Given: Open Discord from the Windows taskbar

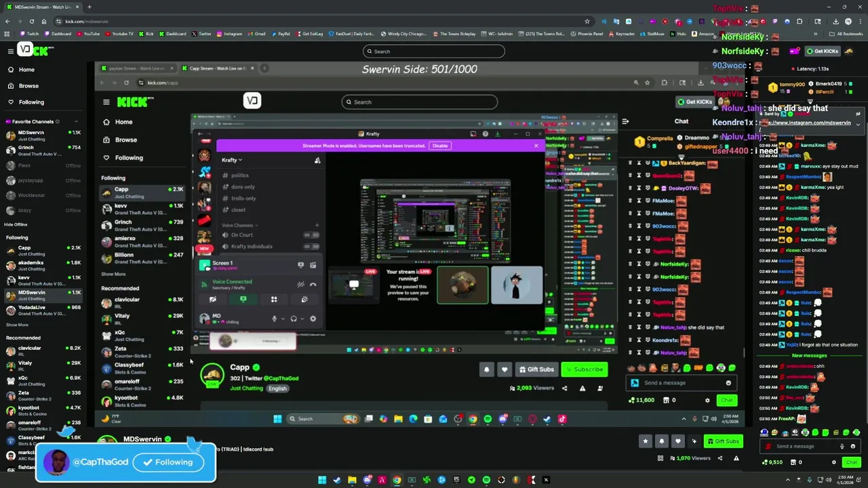Looking at the screenshot, I should pos(367,480).
